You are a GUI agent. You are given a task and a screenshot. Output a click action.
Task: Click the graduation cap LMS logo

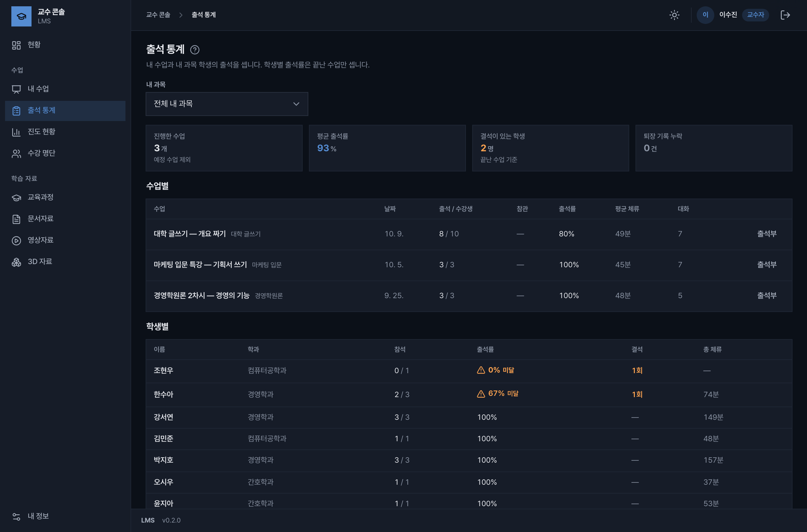[x=21, y=16]
